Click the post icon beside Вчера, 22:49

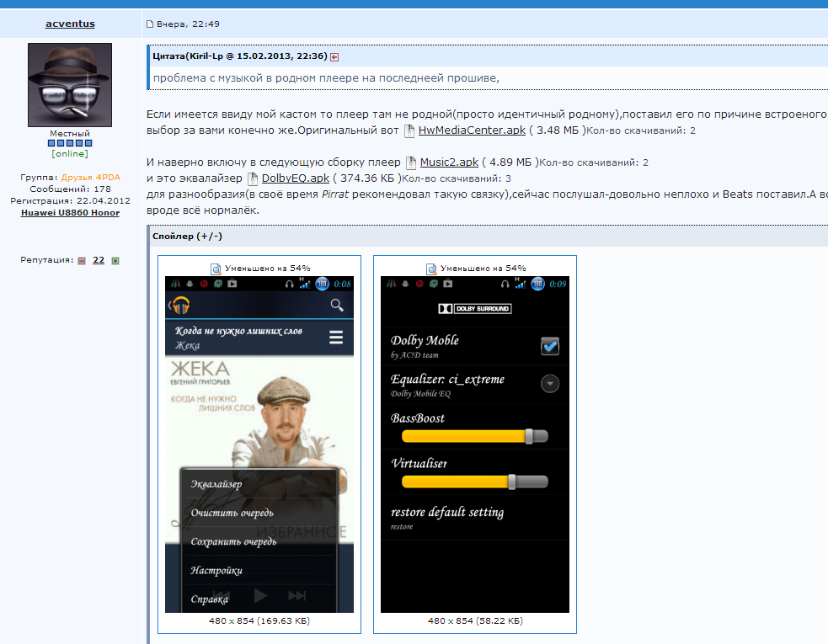coord(150,24)
